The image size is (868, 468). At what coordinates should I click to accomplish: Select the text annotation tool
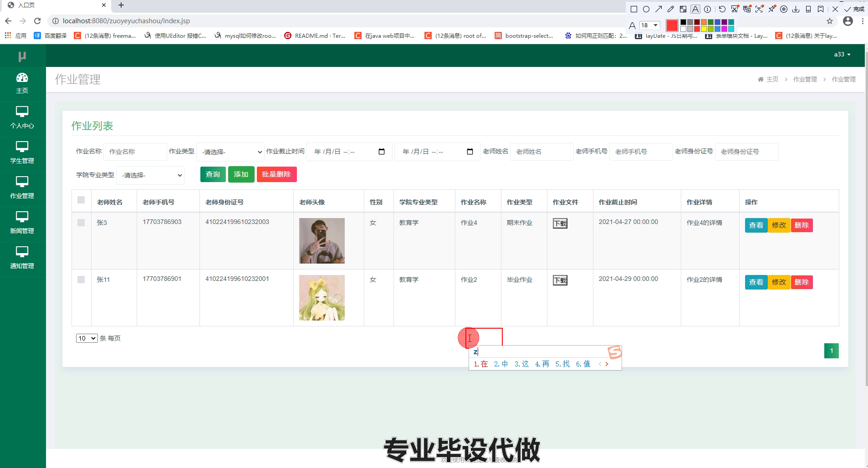(695, 9)
